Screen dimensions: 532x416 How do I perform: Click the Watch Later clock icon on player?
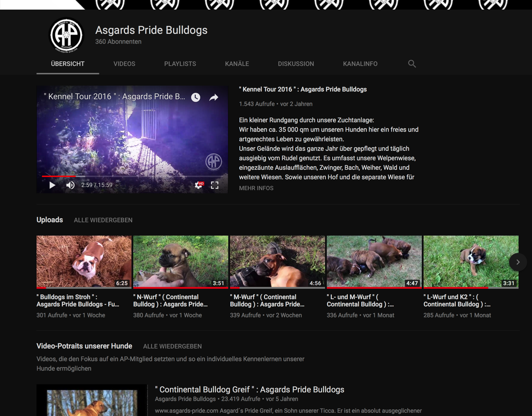195,97
